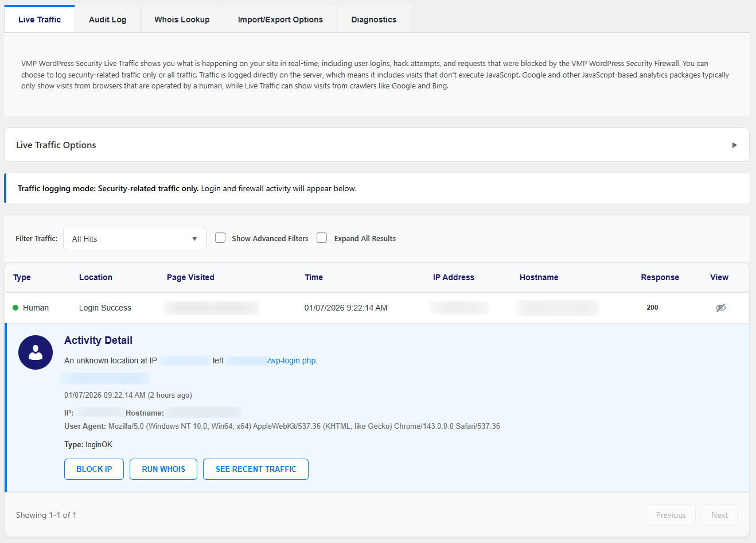
Task: Click the 200 response code cell
Action: click(x=652, y=308)
